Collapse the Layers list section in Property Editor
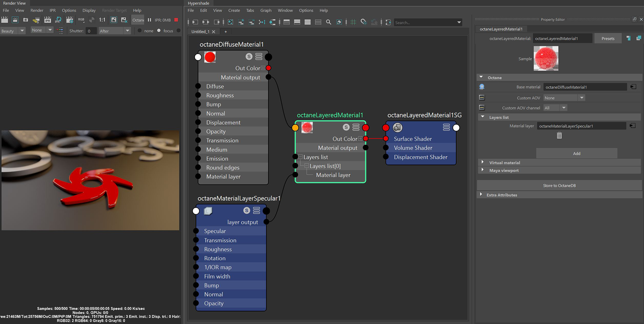 (x=482, y=117)
